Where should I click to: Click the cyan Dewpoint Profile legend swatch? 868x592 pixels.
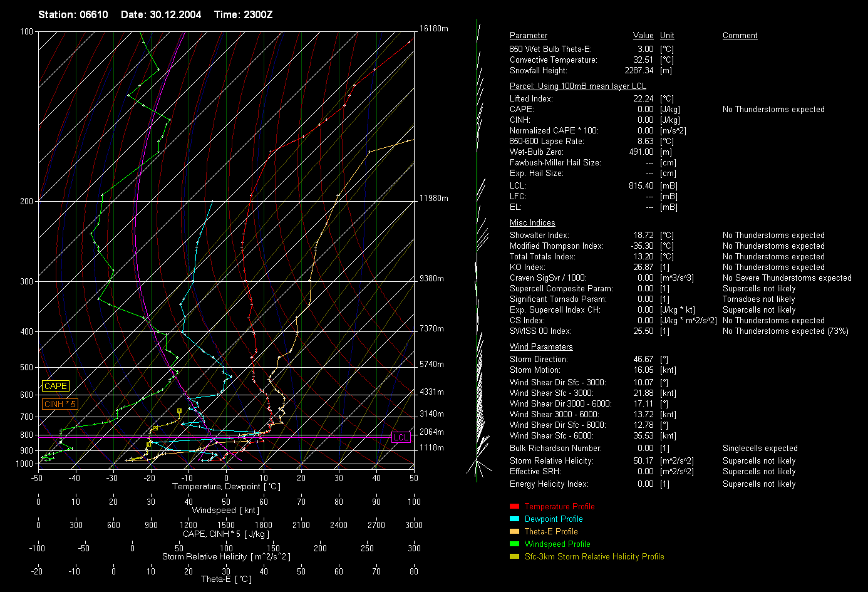point(514,519)
